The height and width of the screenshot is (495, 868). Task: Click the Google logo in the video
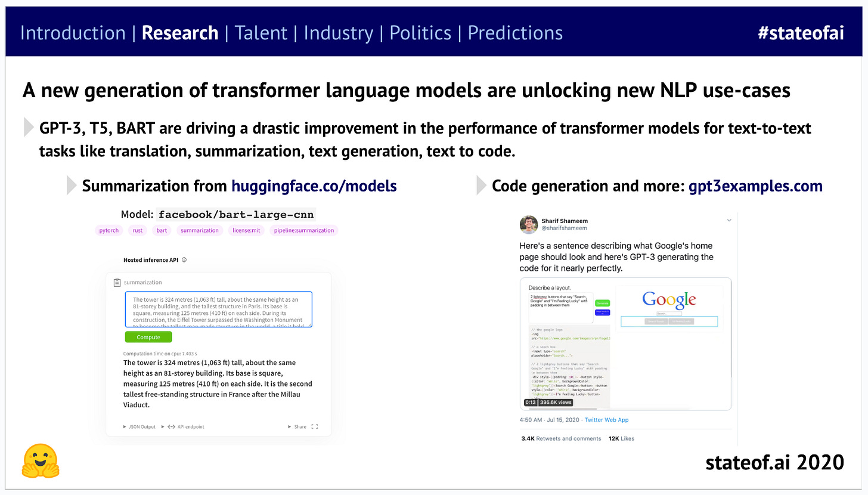[x=669, y=299]
